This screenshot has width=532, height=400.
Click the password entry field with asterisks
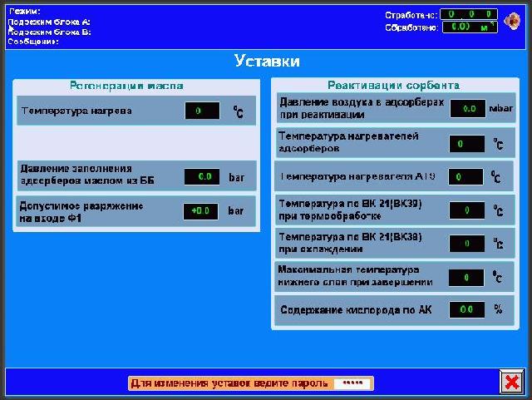[x=352, y=383]
